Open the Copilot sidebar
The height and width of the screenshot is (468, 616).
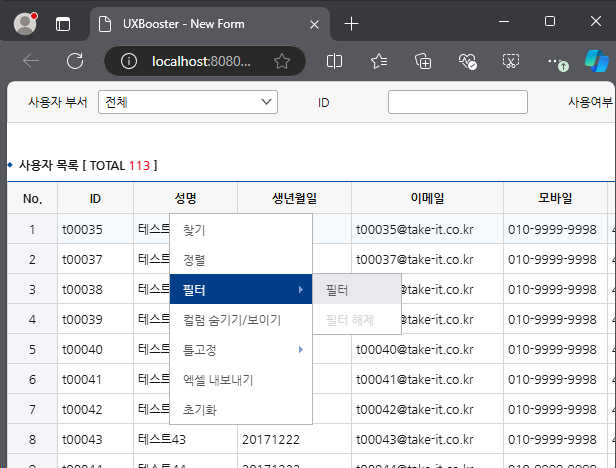(597, 61)
